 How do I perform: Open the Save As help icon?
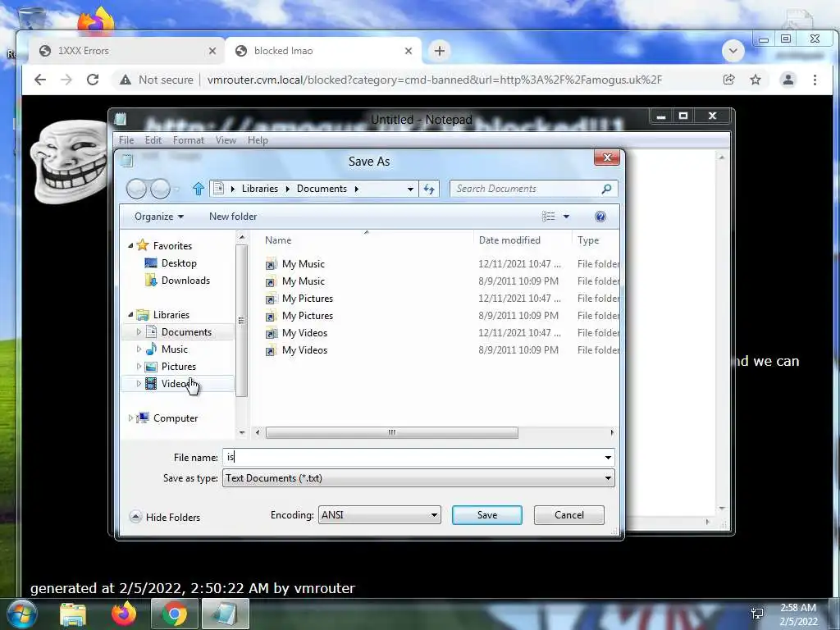600,217
